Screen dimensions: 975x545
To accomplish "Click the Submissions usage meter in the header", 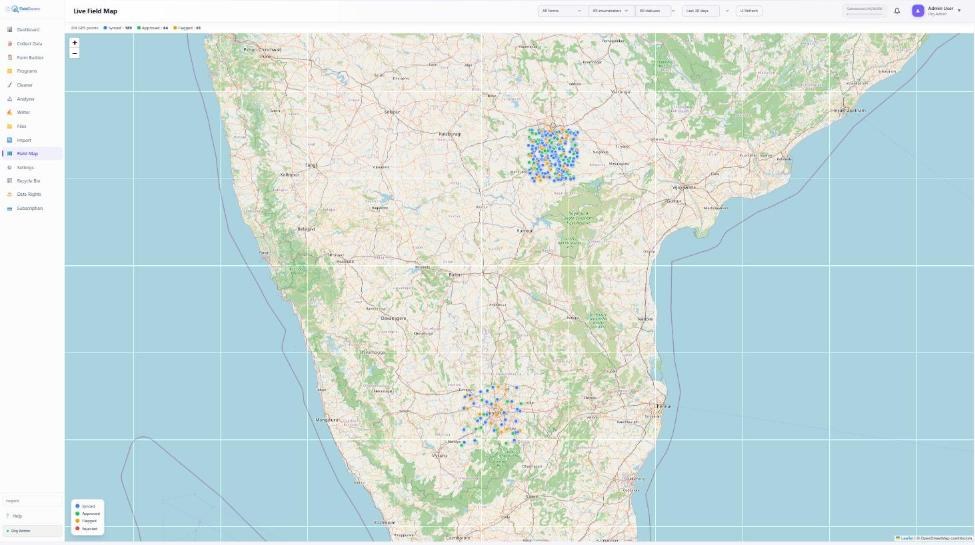I will [864, 11].
